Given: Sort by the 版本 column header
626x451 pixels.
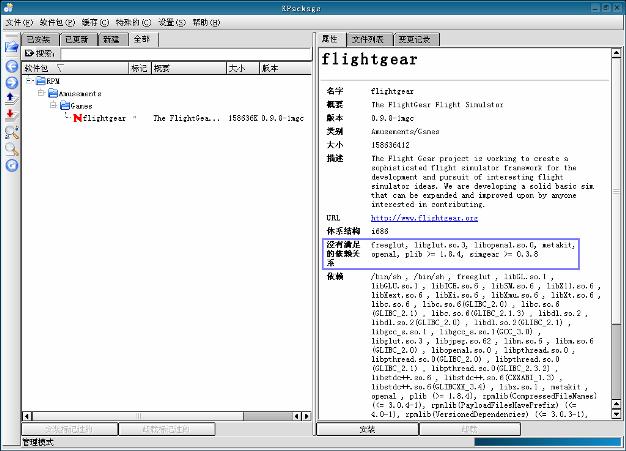Looking at the screenshot, I should point(285,68).
